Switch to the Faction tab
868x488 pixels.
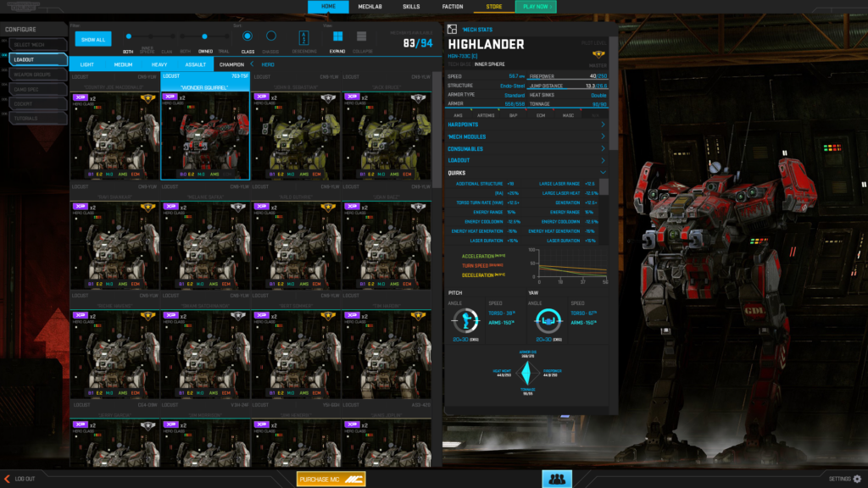(x=453, y=7)
